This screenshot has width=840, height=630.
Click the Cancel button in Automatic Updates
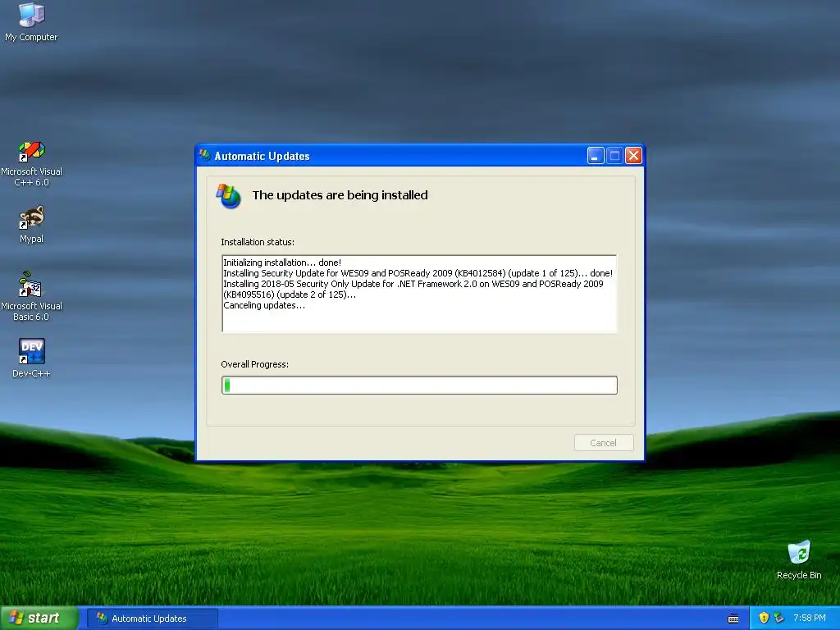click(604, 442)
